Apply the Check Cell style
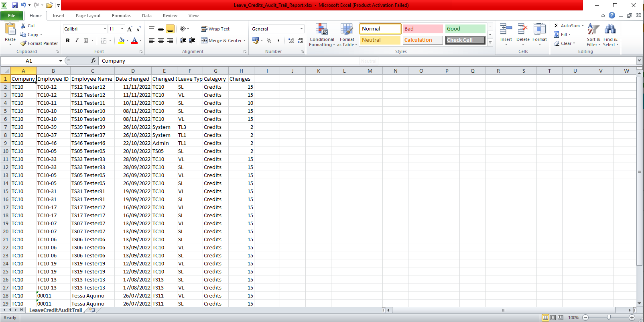The width and height of the screenshot is (644, 322). click(x=465, y=40)
